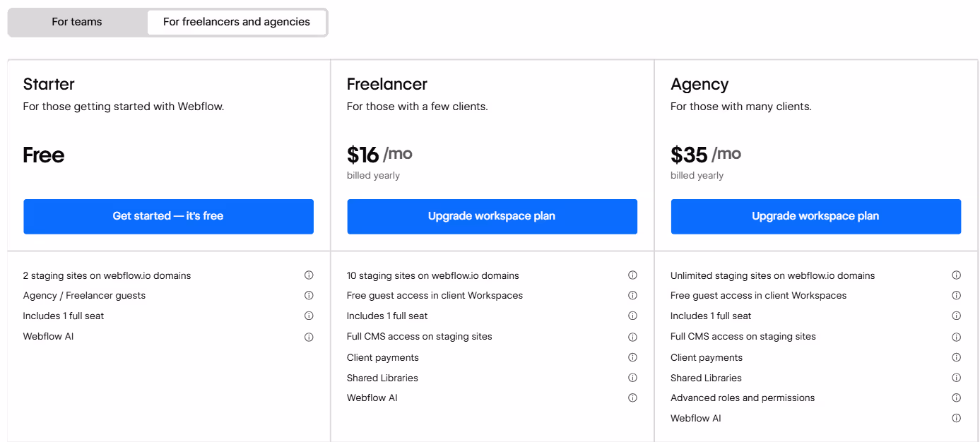Click info icon next to Agency / Freelancer guests
The height and width of the screenshot is (442, 980).
pyautogui.click(x=309, y=296)
